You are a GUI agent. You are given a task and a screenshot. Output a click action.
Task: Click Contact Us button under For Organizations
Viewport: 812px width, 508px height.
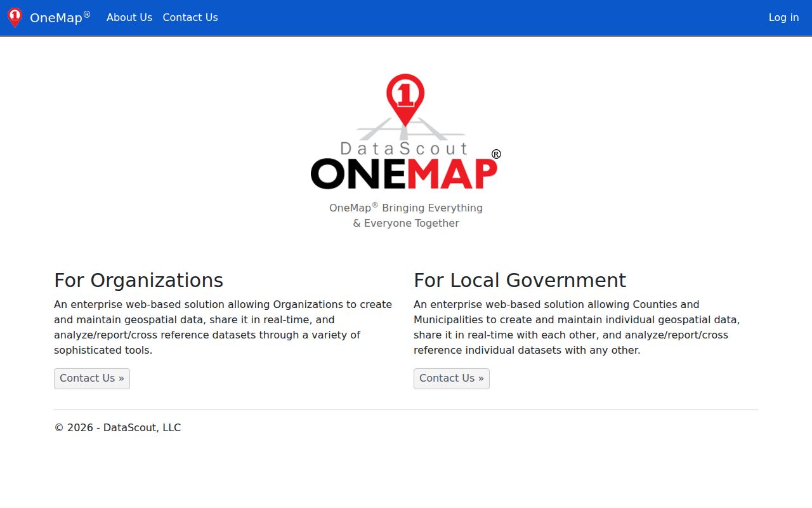tap(92, 378)
